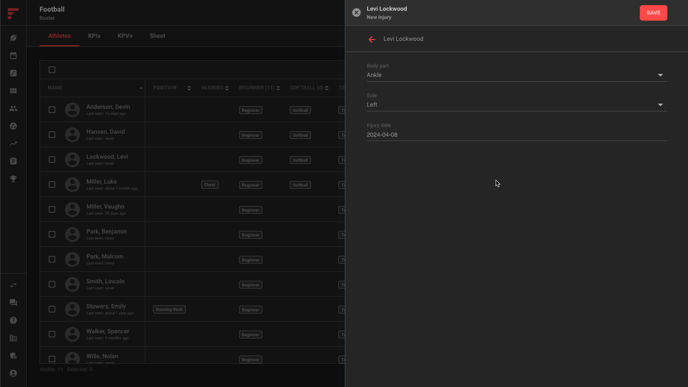Toggle the select-all checkbox above the table
Image resolution: width=688 pixels, height=387 pixels.
pyautogui.click(x=52, y=70)
